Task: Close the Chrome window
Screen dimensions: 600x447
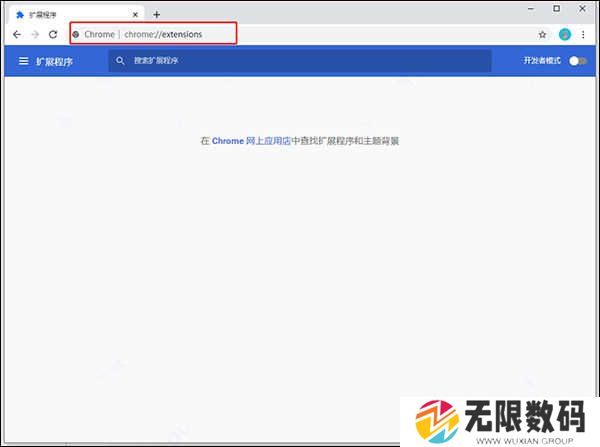Action: tap(582, 8)
